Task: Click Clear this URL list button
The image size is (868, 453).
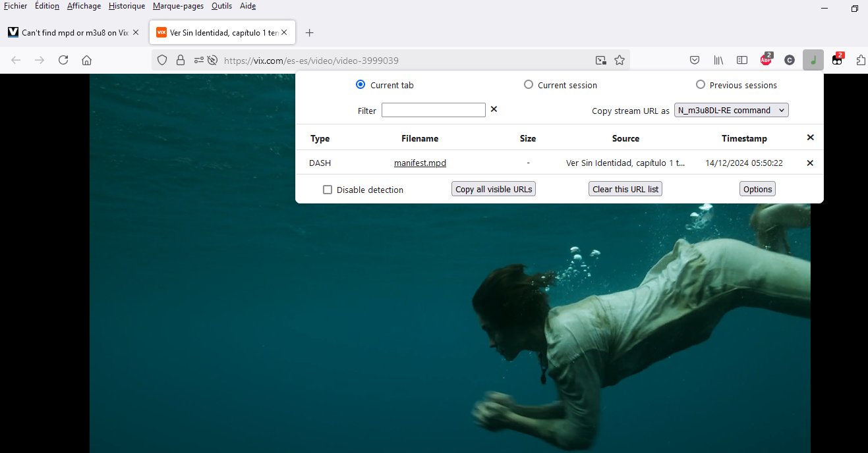Action: pos(625,189)
